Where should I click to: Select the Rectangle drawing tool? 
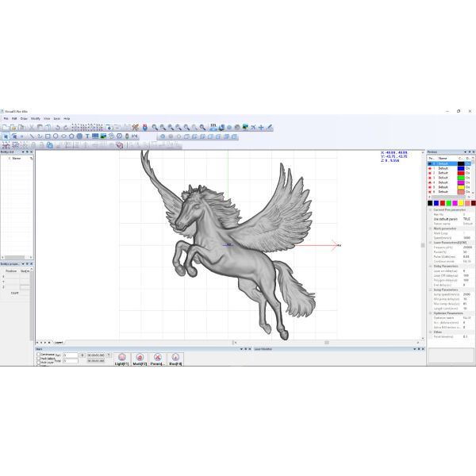point(48,136)
